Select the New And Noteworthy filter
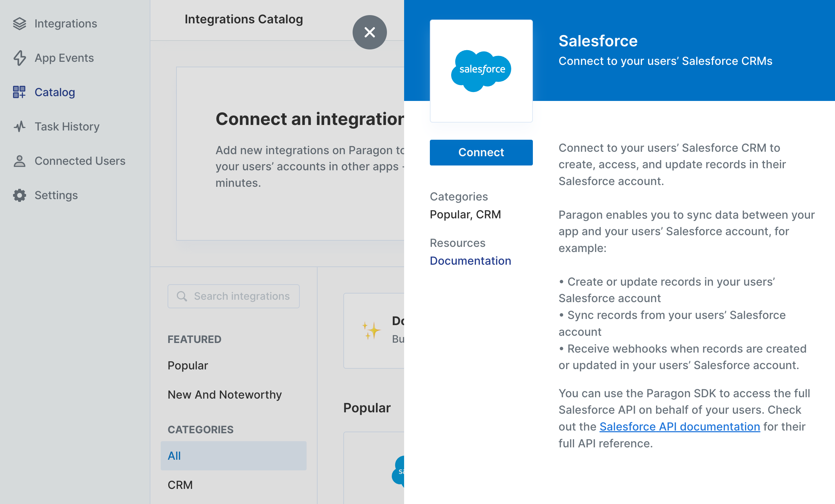The image size is (835, 504). click(x=225, y=395)
